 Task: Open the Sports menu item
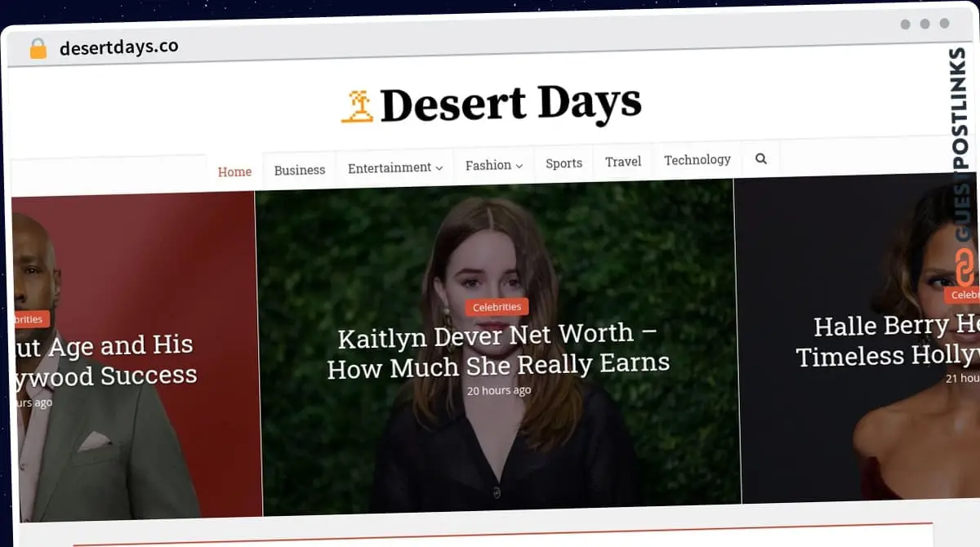tap(563, 163)
